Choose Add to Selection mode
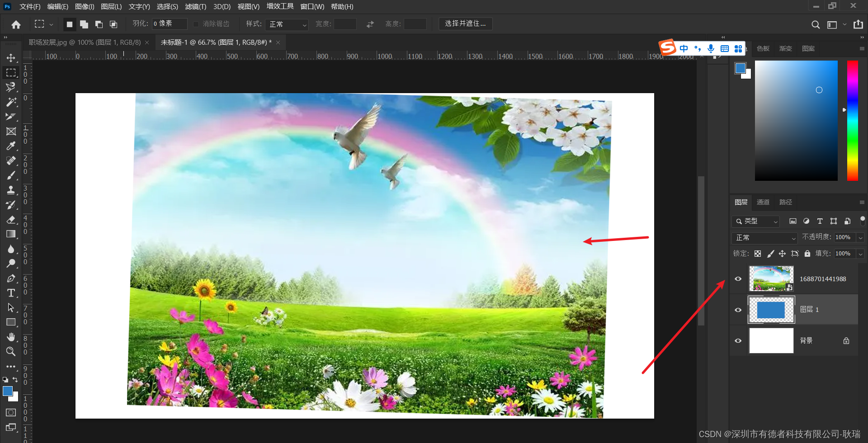Image resolution: width=868 pixels, height=443 pixels. pyautogui.click(x=84, y=24)
